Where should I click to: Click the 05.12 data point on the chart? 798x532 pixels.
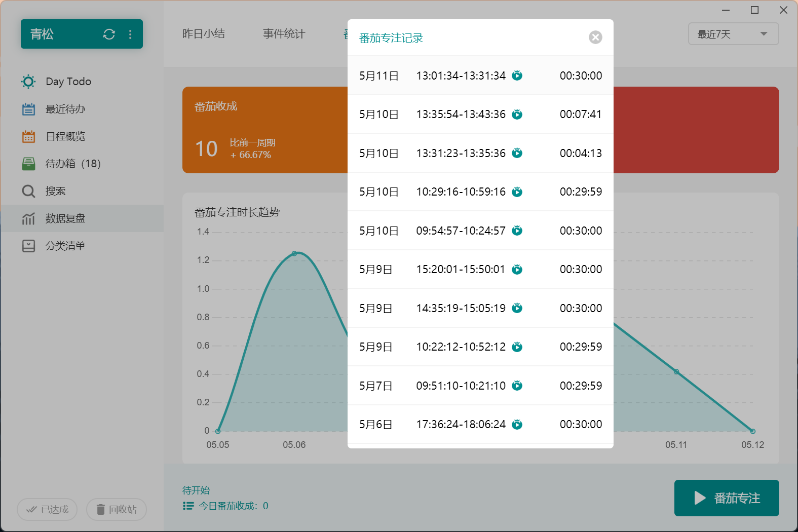click(x=753, y=431)
